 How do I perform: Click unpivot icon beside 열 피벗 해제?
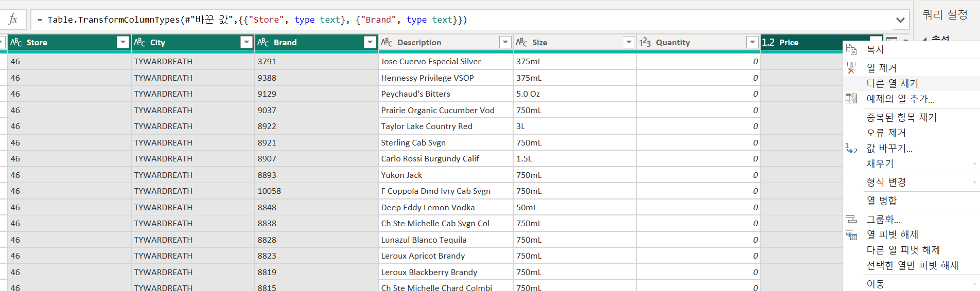point(851,234)
